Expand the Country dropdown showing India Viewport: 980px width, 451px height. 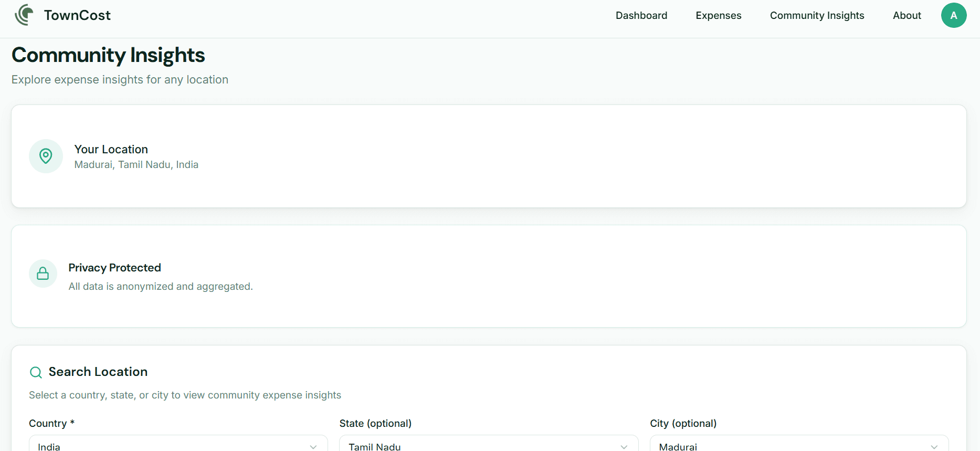point(178,445)
